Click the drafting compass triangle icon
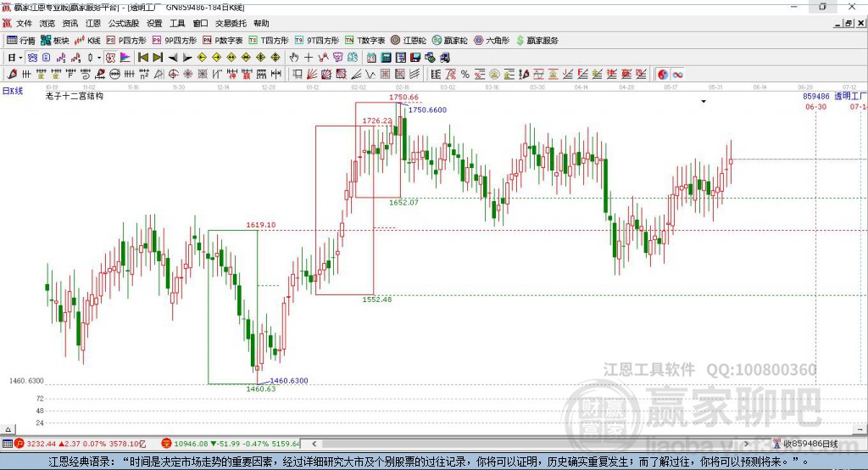This screenshot has height=470, width=868. coord(159,75)
